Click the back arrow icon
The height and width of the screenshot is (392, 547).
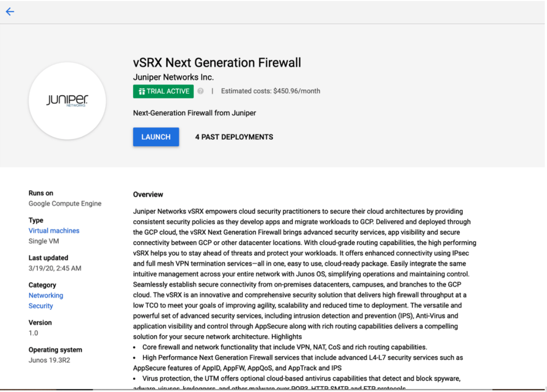click(x=10, y=12)
